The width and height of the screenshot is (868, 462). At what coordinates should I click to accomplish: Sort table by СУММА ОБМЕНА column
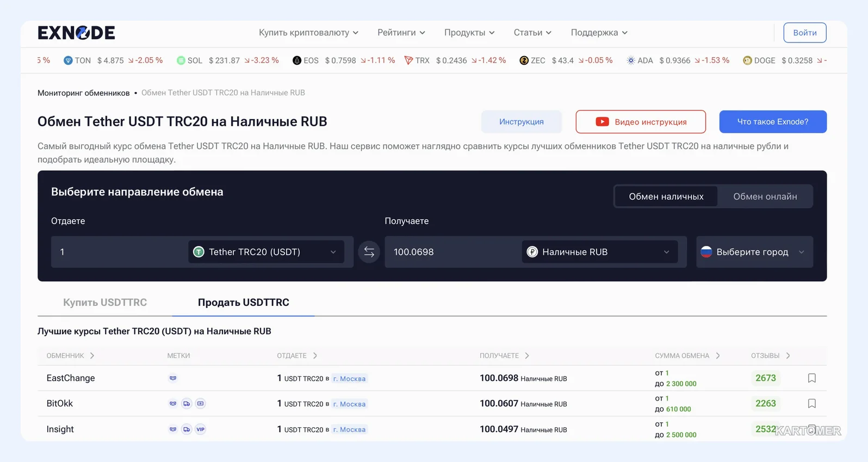click(687, 356)
